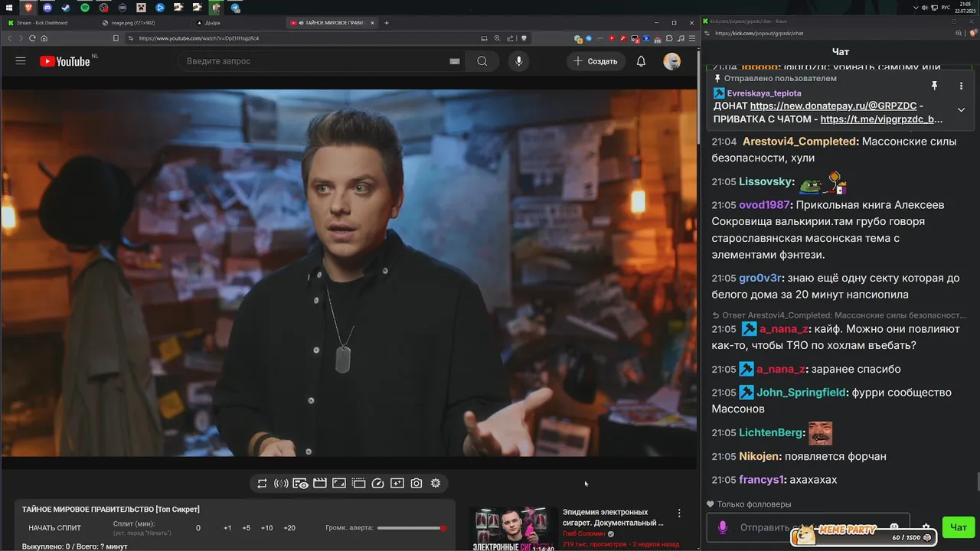Image resolution: width=980 pixels, height=551 pixels.
Task: Click the YouTube URL address bar
Action: tap(306, 38)
